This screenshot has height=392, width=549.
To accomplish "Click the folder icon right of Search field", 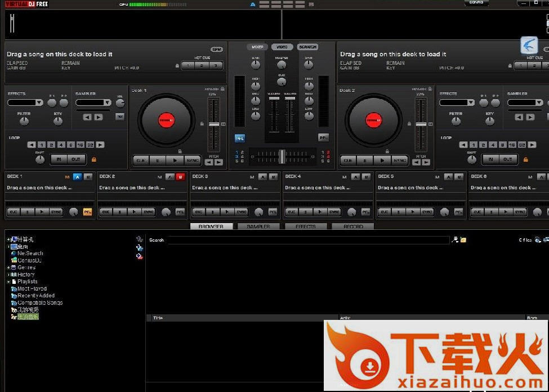I will click(x=463, y=240).
